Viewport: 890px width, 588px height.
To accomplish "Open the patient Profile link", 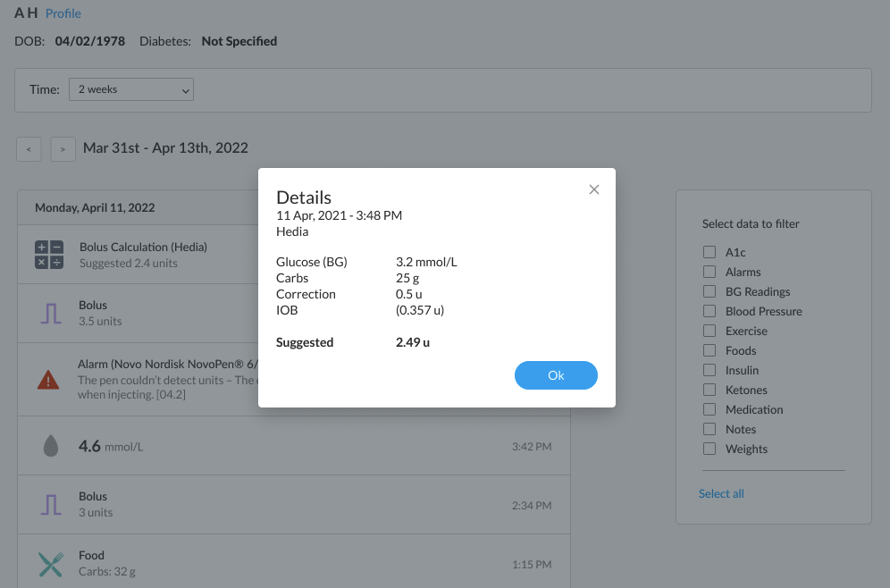I will [63, 13].
